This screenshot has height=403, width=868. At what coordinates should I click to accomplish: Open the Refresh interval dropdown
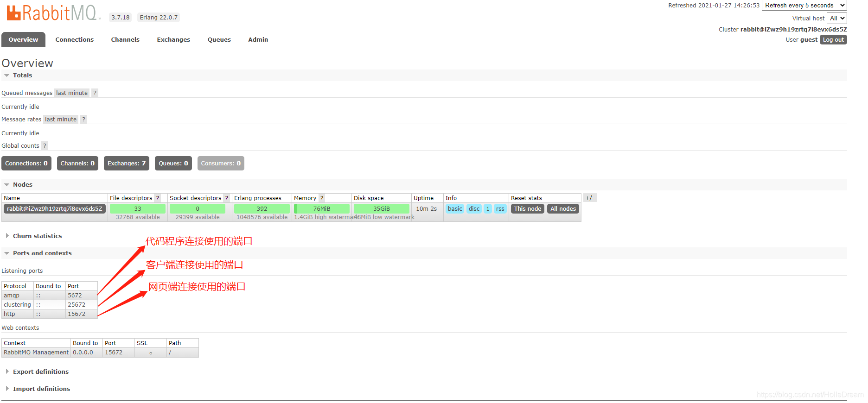pos(804,6)
